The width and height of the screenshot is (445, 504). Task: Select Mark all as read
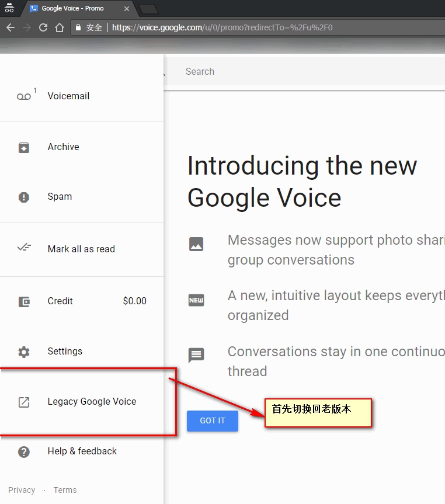[x=82, y=249]
